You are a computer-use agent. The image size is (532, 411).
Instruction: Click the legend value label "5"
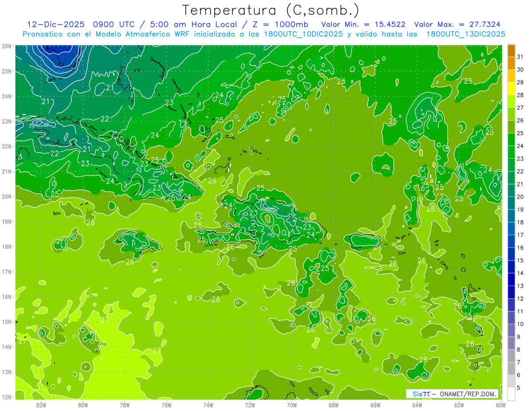[519, 388]
